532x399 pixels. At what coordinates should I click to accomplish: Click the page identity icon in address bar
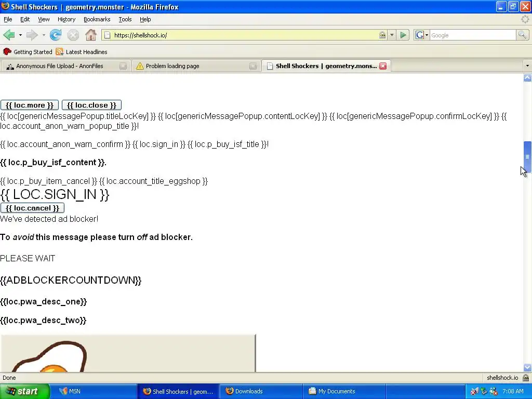pyautogui.click(x=107, y=35)
